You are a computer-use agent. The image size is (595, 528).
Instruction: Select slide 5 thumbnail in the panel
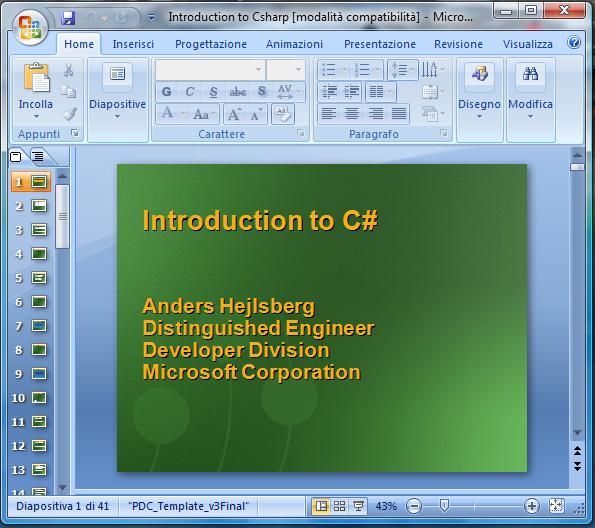click(x=30, y=278)
